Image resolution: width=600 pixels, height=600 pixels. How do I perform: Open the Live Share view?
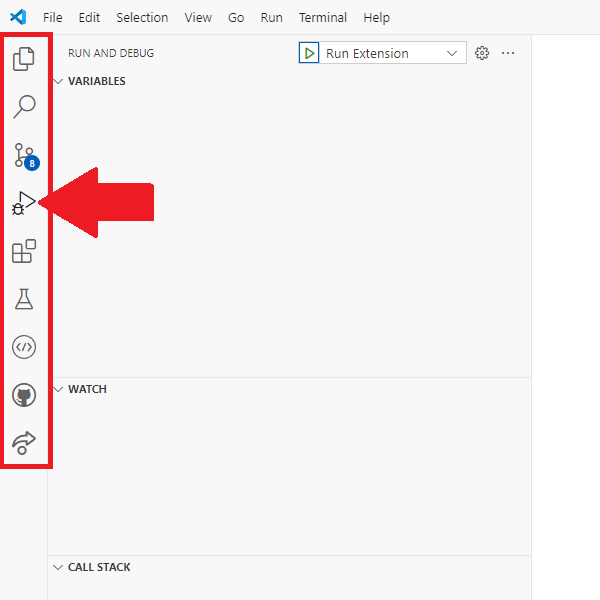(24, 443)
